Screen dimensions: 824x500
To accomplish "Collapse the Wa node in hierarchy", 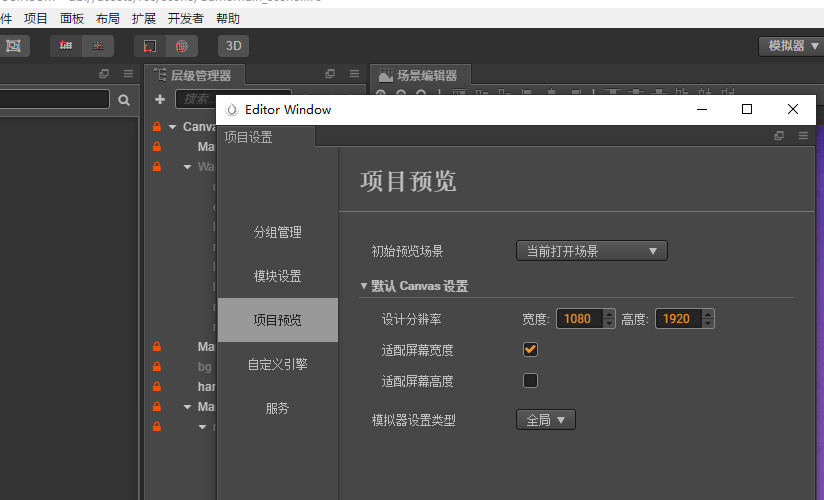I will click(187, 167).
